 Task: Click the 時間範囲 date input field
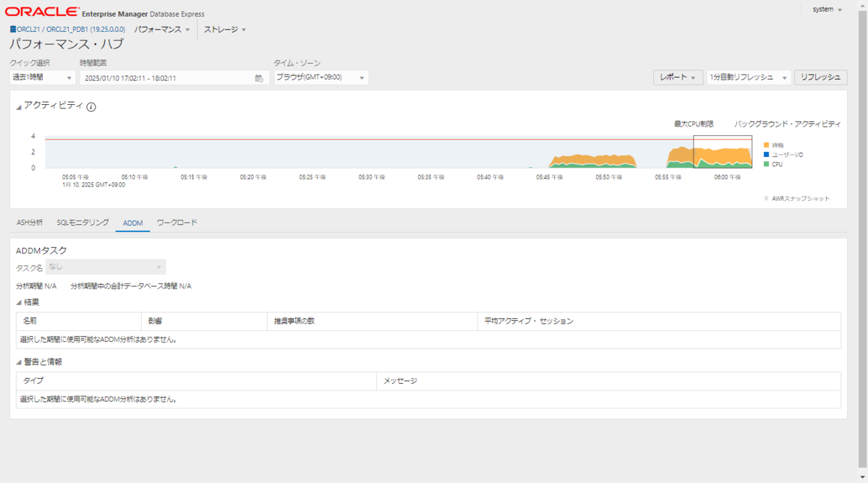pos(166,77)
